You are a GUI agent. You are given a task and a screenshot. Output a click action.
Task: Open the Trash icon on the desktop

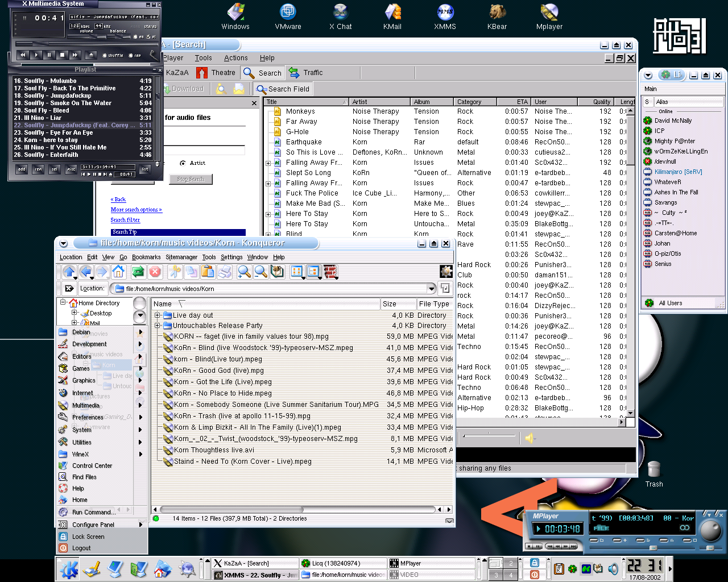(654, 473)
